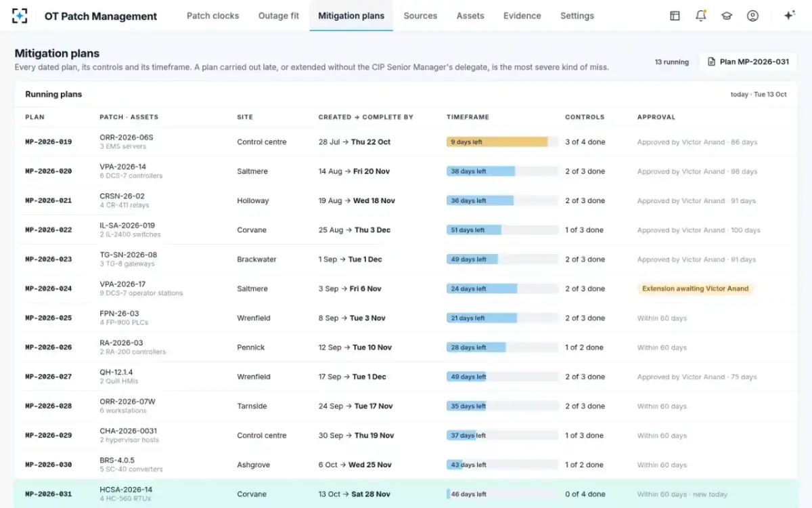Click the Created → Complete by header

click(366, 117)
